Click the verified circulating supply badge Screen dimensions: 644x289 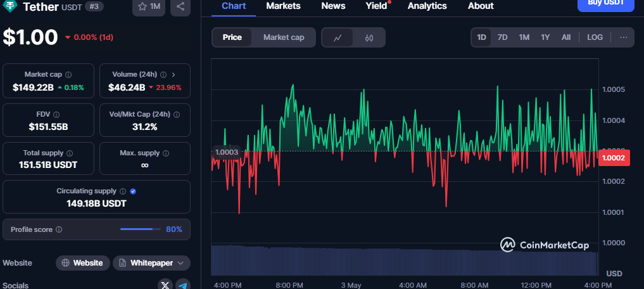click(132, 191)
